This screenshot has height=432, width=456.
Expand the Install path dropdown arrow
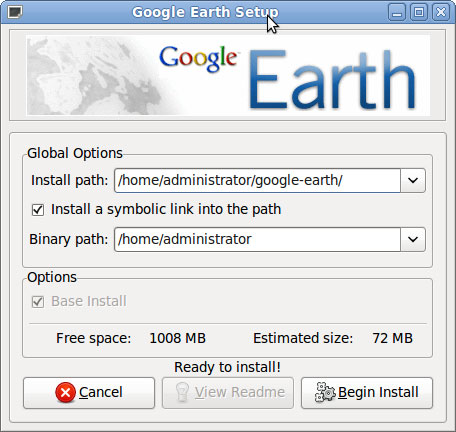(x=413, y=180)
